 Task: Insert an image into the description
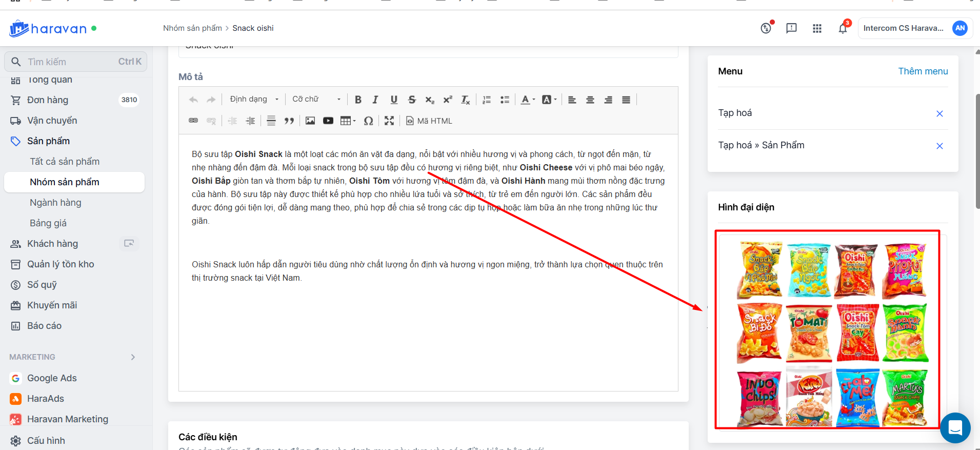tap(310, 121)
